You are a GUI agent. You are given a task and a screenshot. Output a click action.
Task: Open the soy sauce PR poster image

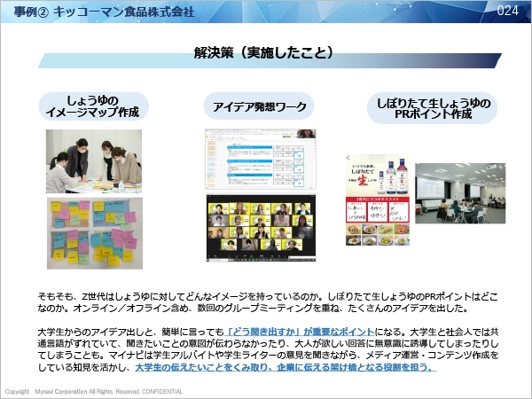[378, 200]
